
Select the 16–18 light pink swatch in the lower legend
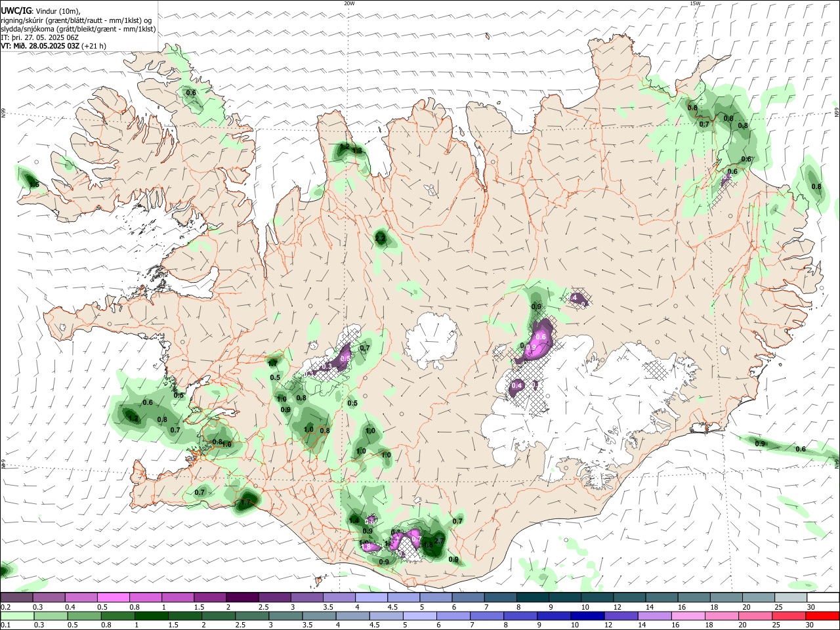click(x=688, y=616)
